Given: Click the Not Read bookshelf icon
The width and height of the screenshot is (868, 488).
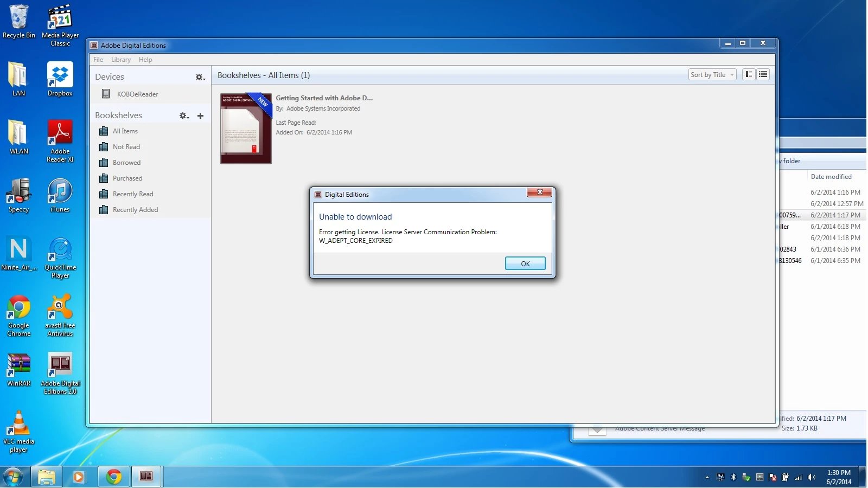Looking at the screenshot, I should pos(104,147).
